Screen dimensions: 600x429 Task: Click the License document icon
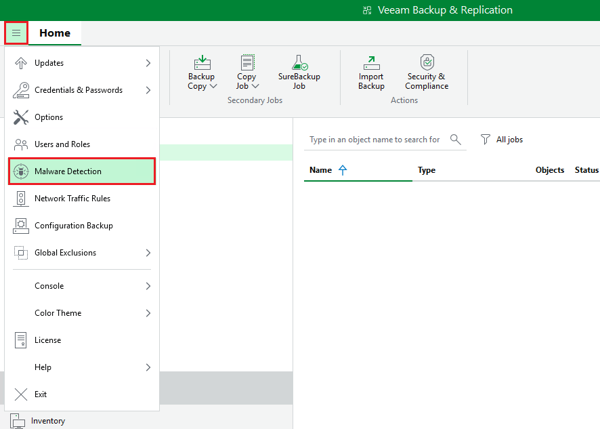point(21,340)
